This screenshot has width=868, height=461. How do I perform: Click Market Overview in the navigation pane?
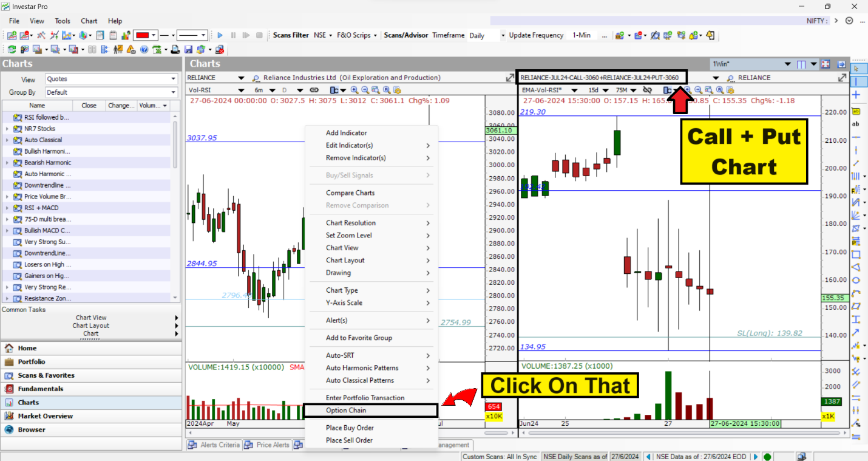coord(45,416)
